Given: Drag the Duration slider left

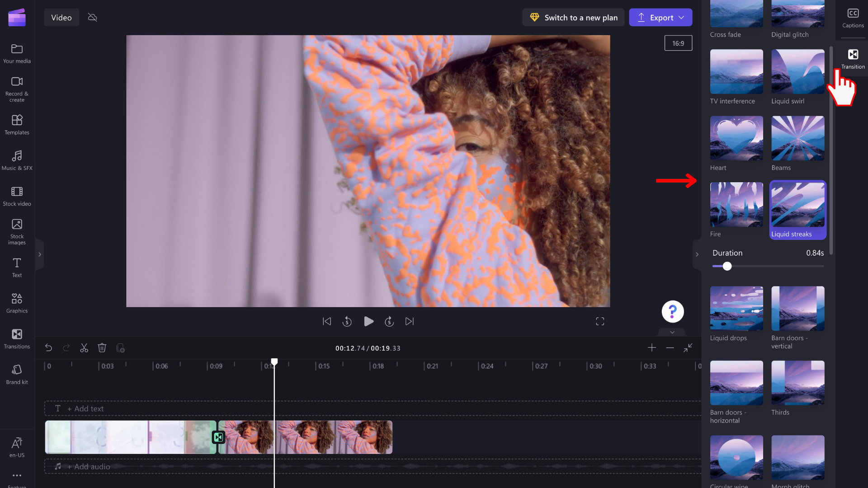Looking at the screenshot, I should click(726, 266).
